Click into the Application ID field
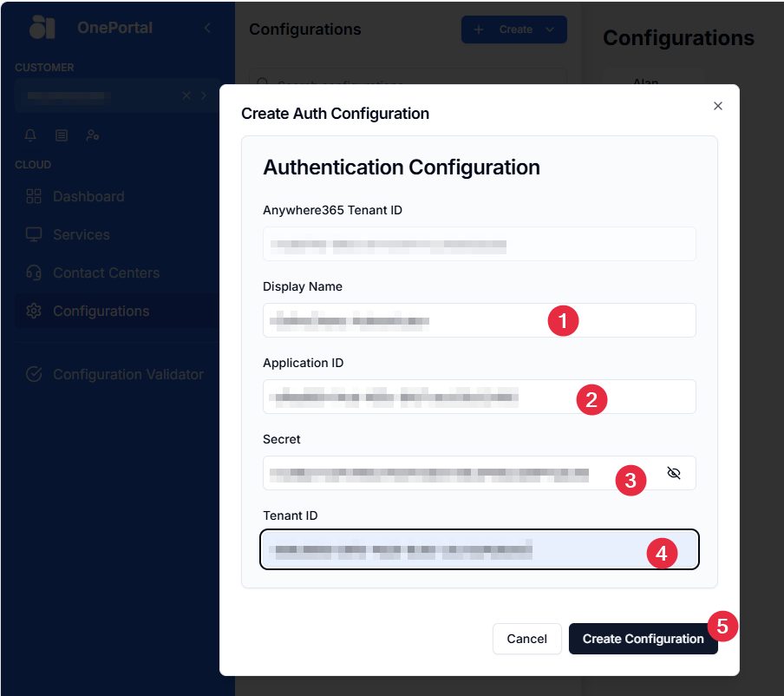This screenshot has height=696, width=784. (x=480, y=397)
